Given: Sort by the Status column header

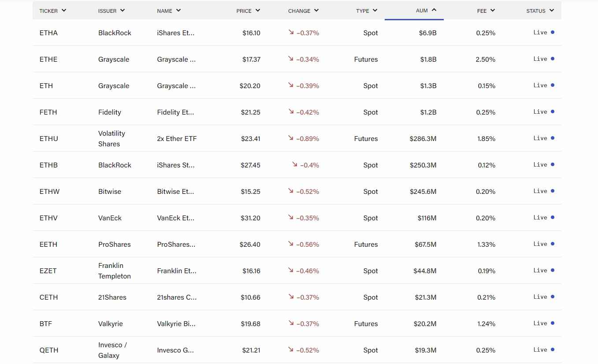Looking at the screenshot, I should tap(540, 11).
